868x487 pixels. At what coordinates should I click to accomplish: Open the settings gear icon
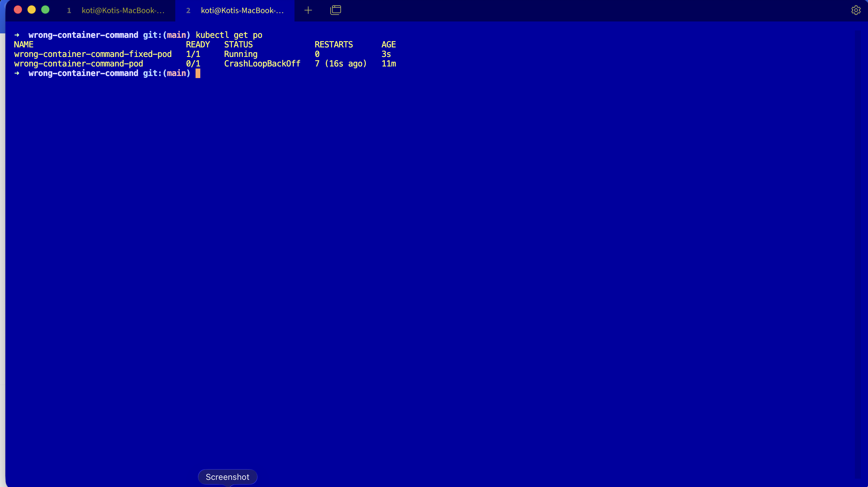click(x=856, y=10)
